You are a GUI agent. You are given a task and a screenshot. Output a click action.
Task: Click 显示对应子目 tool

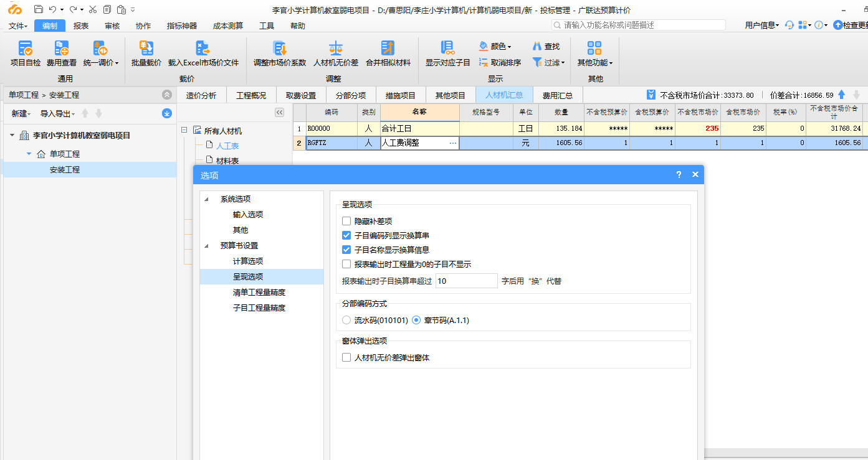coord(447,54)
